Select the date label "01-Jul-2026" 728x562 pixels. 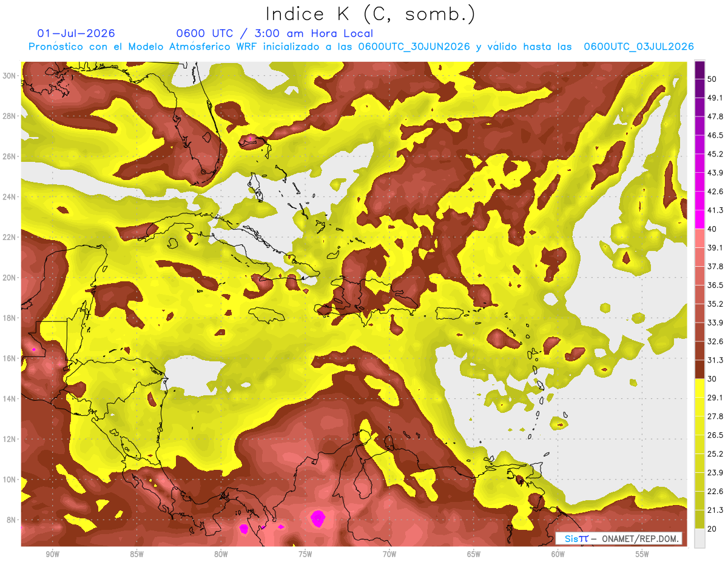tap(76, 33)
